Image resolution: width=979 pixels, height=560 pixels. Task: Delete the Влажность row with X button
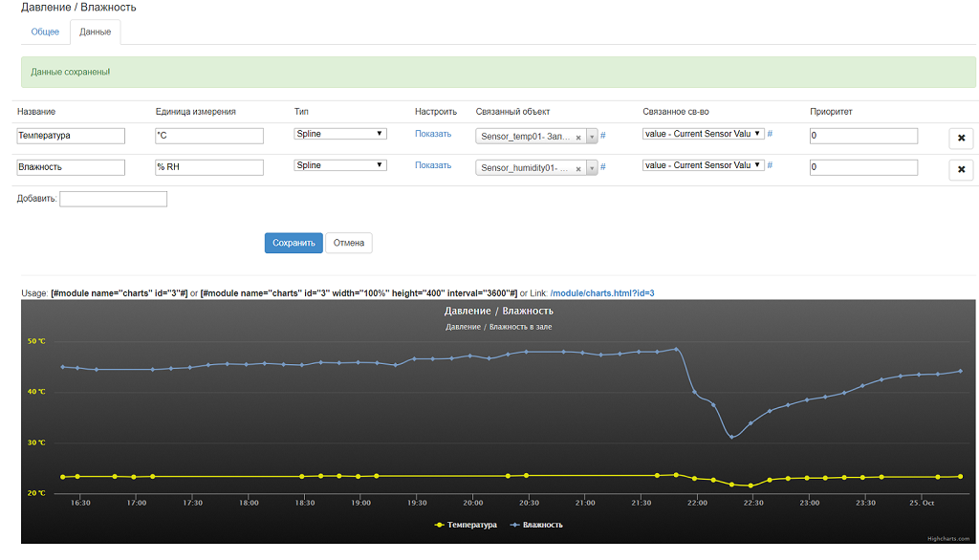pyautogui.click(x=961, y=170)
